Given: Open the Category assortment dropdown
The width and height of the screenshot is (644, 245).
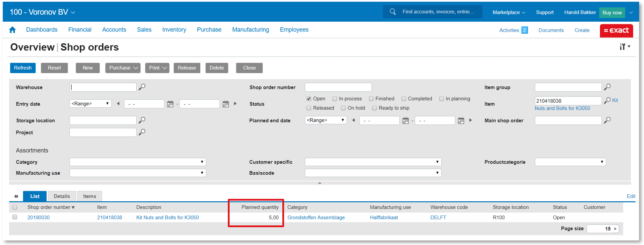Looking at the screenshot, I should pyautogui.click(x=138, y=162).
